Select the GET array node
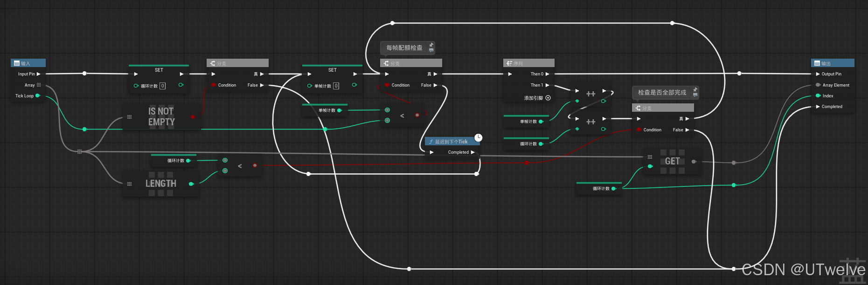The height and width of the screenshot is (285, 868). pyautogui.click(x=672, y=161)
